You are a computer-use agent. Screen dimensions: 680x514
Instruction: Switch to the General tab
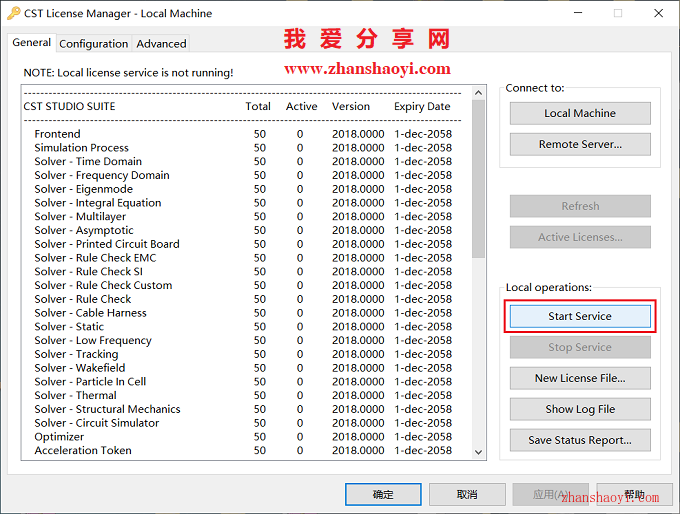click(32, 43)
